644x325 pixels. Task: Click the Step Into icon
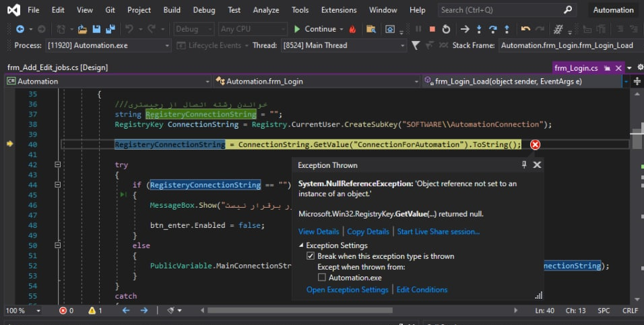coord(479,29)
